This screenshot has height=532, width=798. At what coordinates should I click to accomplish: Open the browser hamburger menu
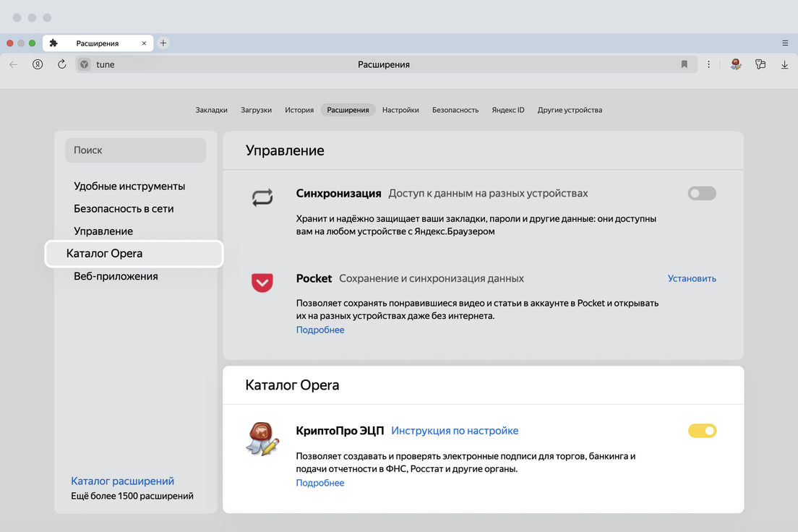785,43
